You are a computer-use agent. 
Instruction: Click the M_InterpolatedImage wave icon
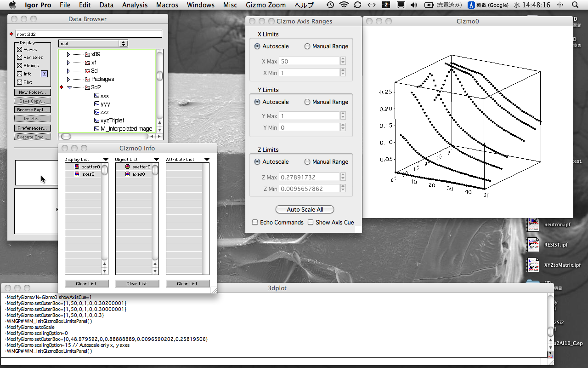click(x=96, y=129)
